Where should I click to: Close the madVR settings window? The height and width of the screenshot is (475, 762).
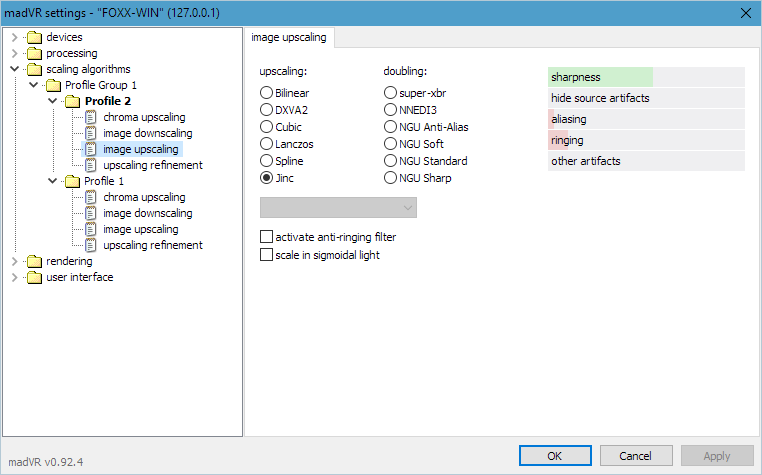click(746, 13)
